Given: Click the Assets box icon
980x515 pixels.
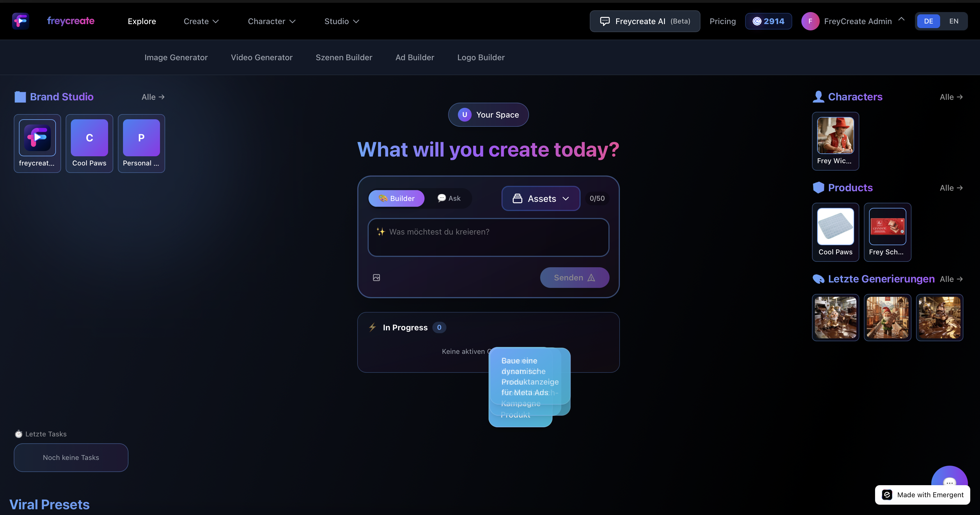Looking at the screenshot, I should (518, 198).
